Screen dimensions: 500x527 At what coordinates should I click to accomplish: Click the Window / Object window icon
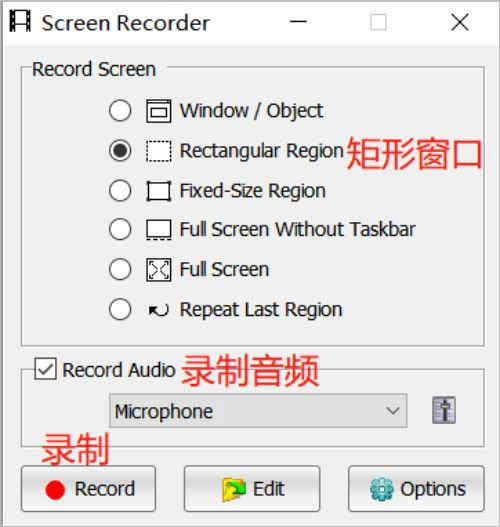[159, 111]
